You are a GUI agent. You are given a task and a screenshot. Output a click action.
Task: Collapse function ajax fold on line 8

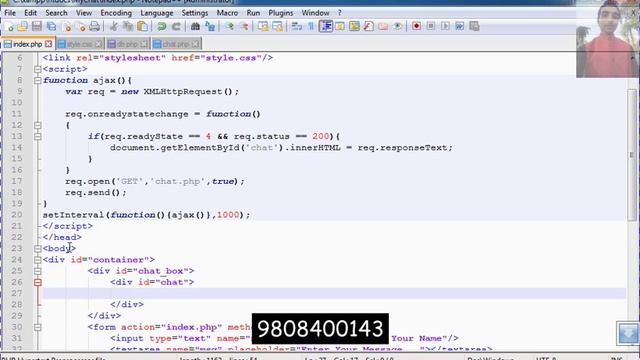38,80
